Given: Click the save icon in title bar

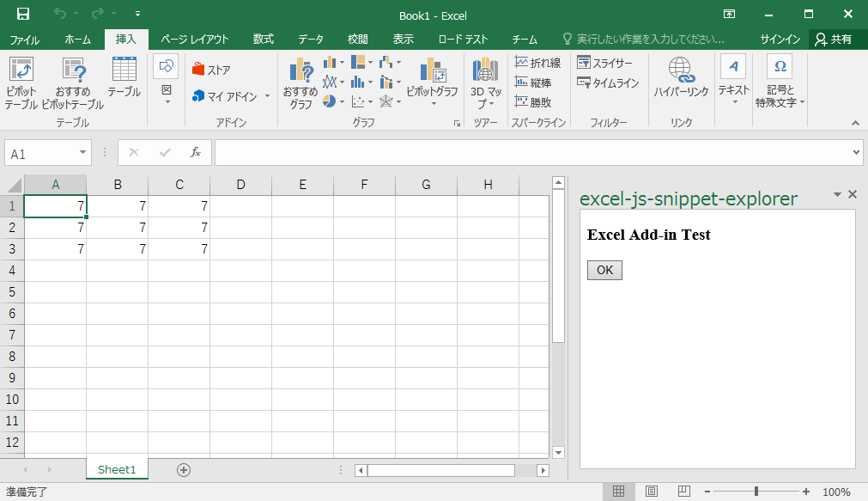Looking at the screenshot, I should (23, 15).
